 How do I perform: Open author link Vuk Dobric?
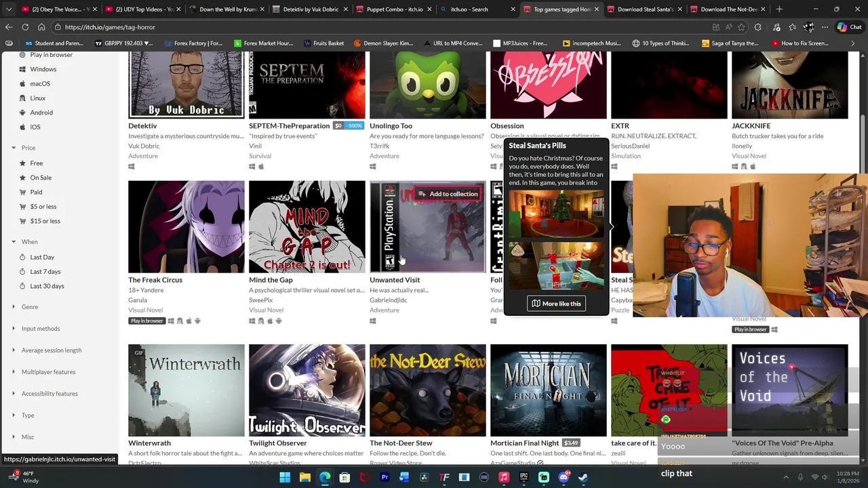click(144, 146)
